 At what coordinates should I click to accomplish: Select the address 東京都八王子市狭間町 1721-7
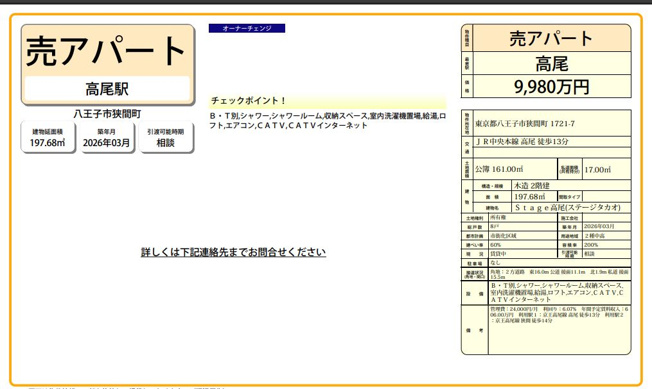(525, 123)
